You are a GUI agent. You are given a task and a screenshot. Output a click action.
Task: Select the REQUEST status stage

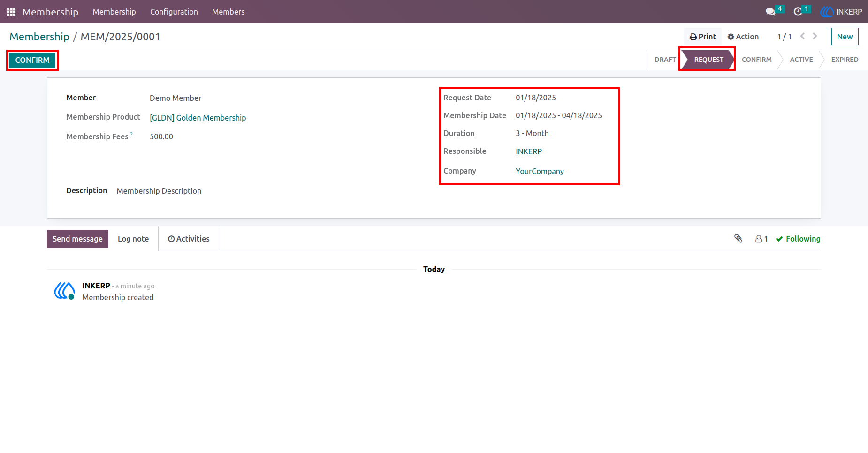pyautogui.click(x=708, y=60)
